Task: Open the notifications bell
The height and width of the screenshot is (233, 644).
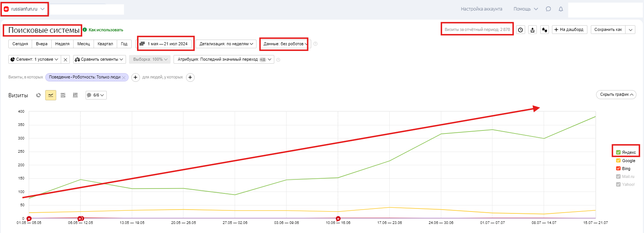Action: click(561, 9)
